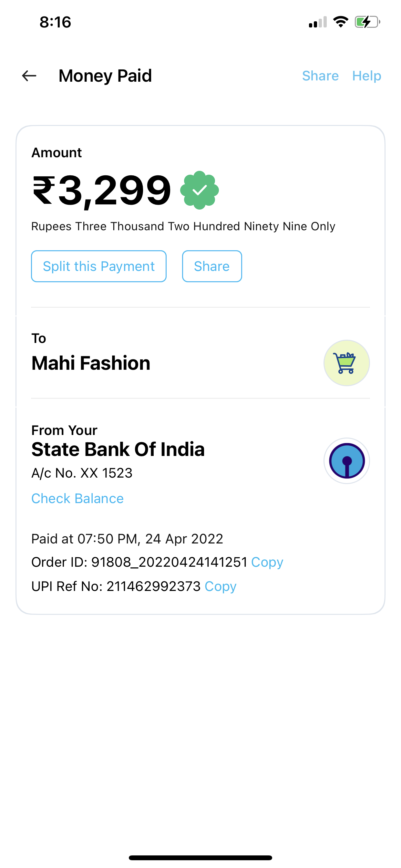Copy the UPI Ref No
The width and height of the screenshot is (401, 868).
tap(221, 586)
